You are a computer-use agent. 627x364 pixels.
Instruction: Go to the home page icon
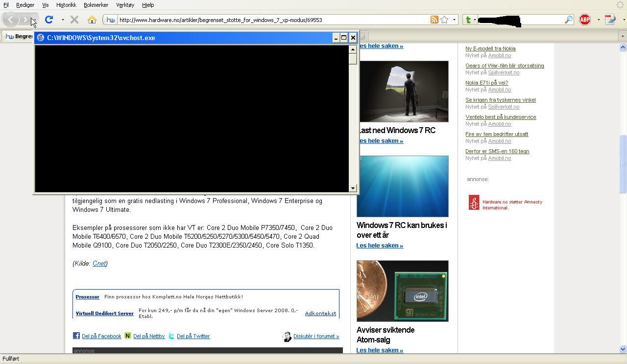(92, 20)
